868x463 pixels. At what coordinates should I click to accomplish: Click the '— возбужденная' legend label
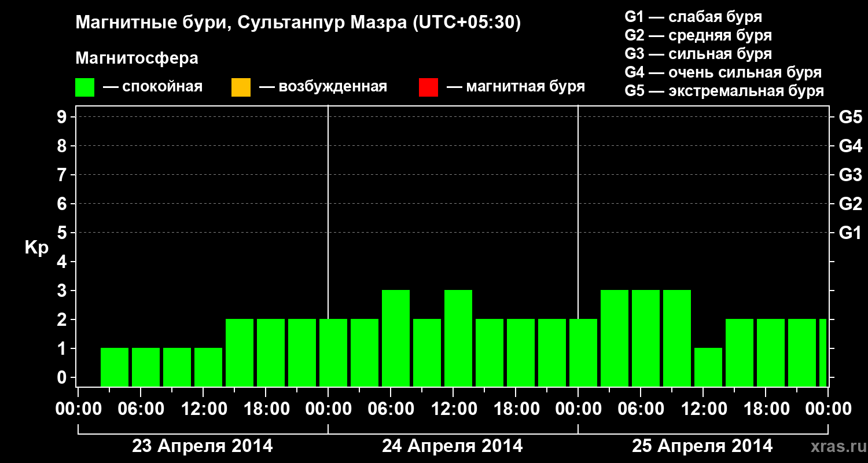pos(323,87)
